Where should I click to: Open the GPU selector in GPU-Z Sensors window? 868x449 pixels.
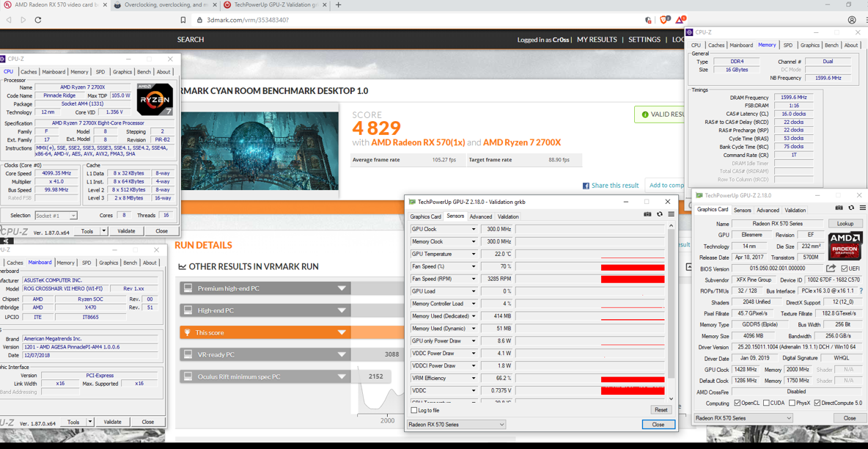(456, 425)
